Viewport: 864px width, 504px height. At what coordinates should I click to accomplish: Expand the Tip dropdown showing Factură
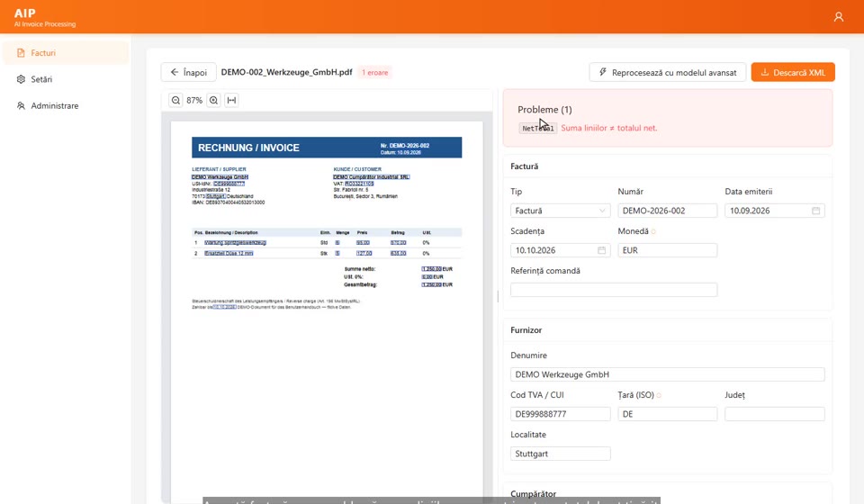tap(561, 211)
